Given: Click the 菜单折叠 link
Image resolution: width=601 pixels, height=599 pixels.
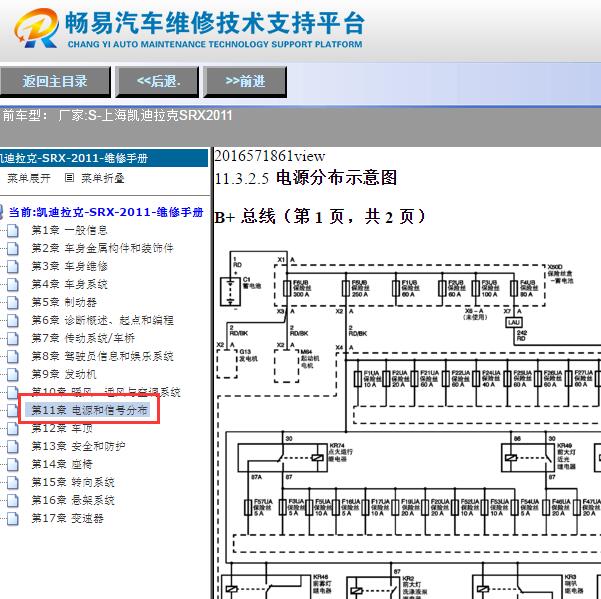Looking at the screenshot, I should (102, 178).
